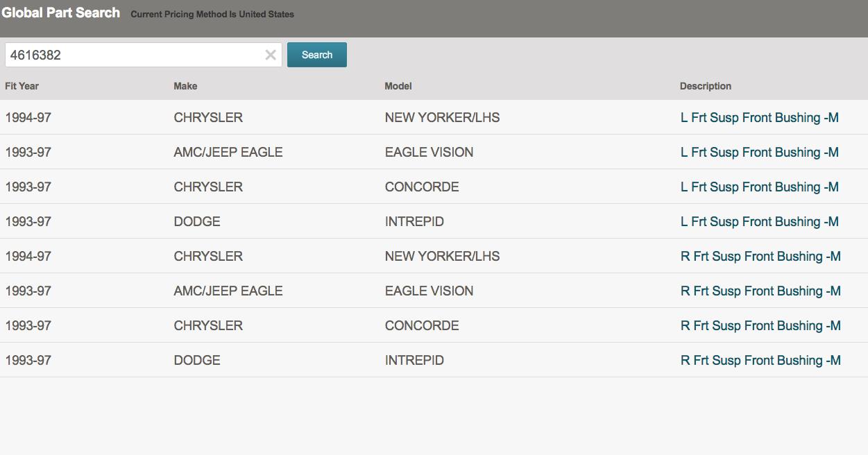Open L Frt Susp Bushing for 1994-97 New Yorker/LHS
Screen dimensions: 868x455
(760, 118)
